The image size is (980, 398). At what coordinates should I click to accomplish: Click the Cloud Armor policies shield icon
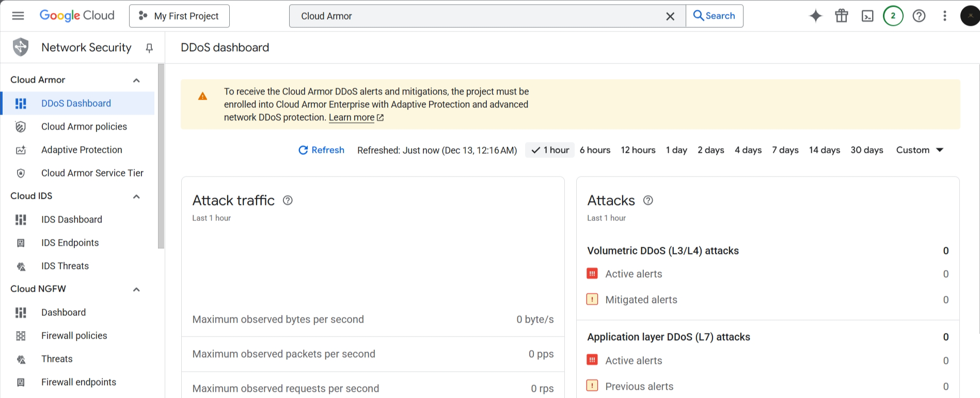21,126
